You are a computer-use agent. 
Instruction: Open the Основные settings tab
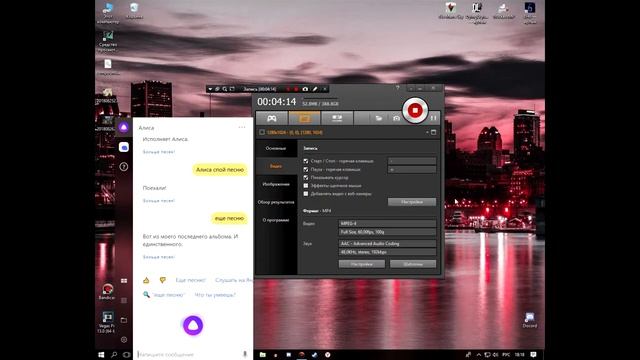276,148
